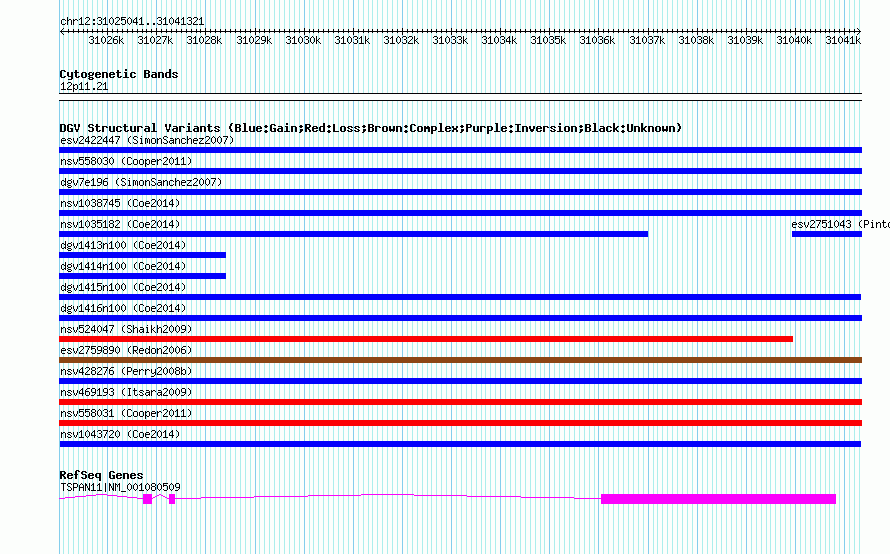The width and height of the screenshot is (890, 554).
Task: Click the RefSeq Genes track title
Action: pos(102,475)
